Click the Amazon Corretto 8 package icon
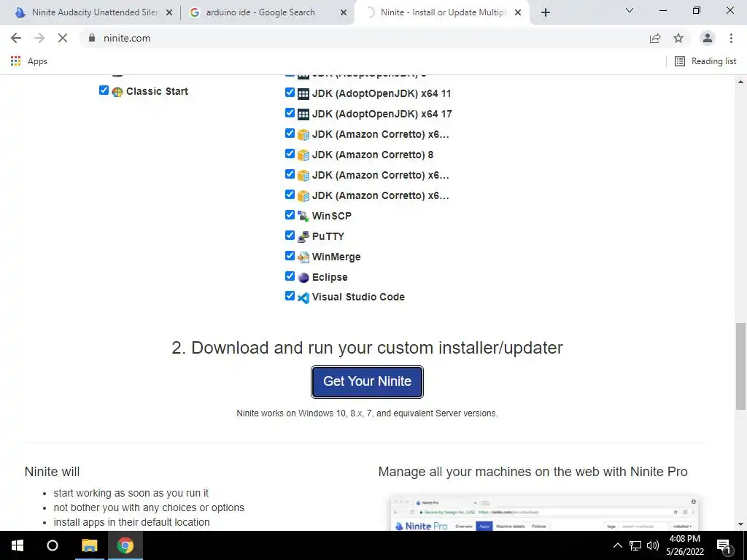 [303, 155]
